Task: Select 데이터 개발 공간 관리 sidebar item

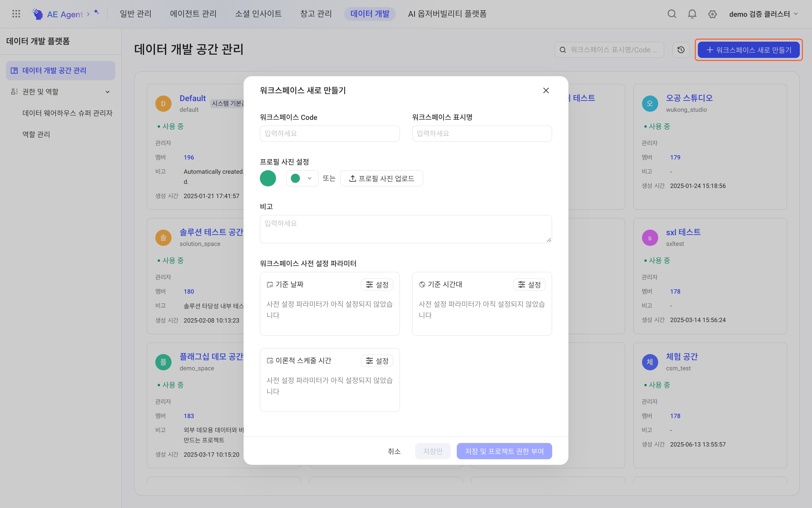Action: pos(60,71)
